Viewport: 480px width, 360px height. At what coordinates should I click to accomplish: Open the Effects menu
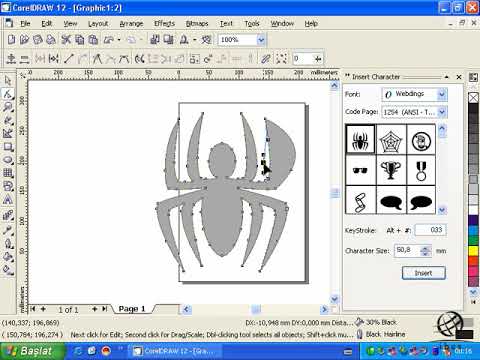point(164,24)
